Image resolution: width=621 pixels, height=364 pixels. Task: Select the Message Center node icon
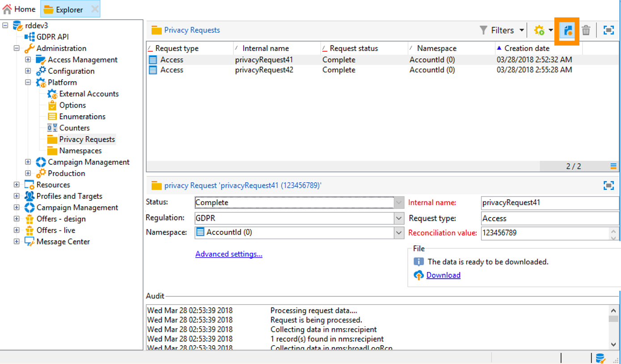pyautogui.click(x=30, y=242)
